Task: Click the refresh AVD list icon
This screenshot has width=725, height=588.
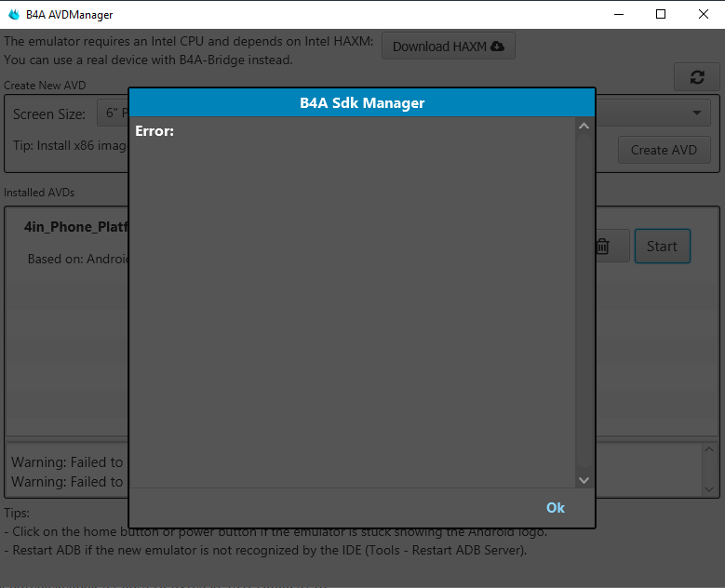Action: (697, 76)
